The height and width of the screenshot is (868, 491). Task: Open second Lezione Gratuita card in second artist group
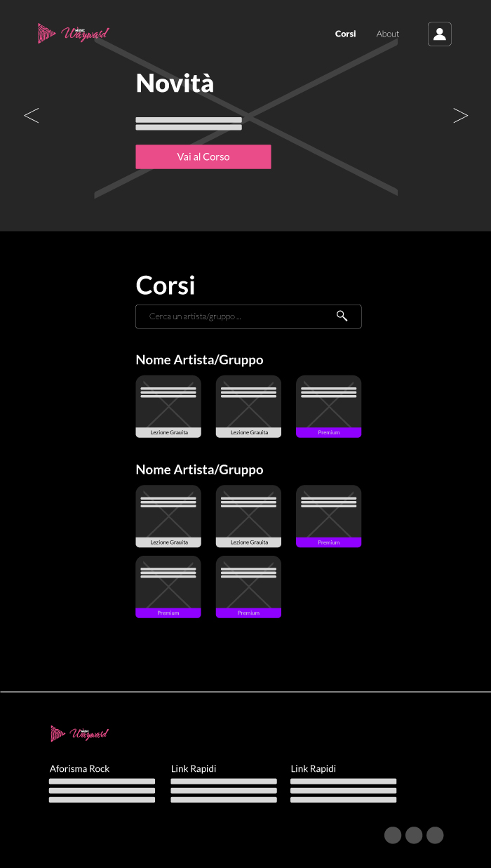[x=248, y=516]
